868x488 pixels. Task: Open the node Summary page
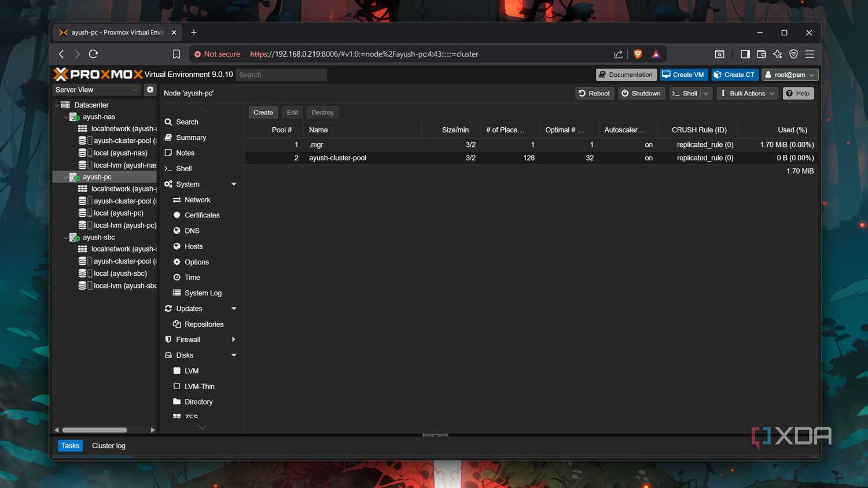191,138
